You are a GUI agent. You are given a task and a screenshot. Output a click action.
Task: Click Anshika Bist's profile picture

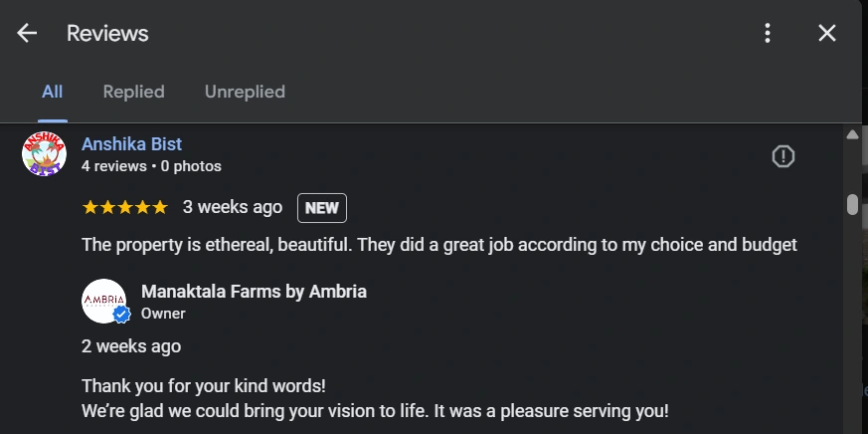tap(44, 154)
